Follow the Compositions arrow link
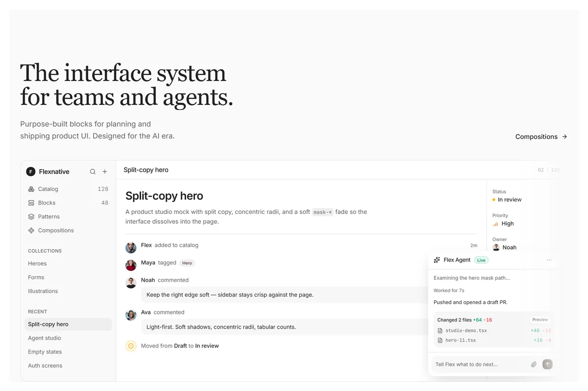588x391 pixels. (x=541, y=137)
